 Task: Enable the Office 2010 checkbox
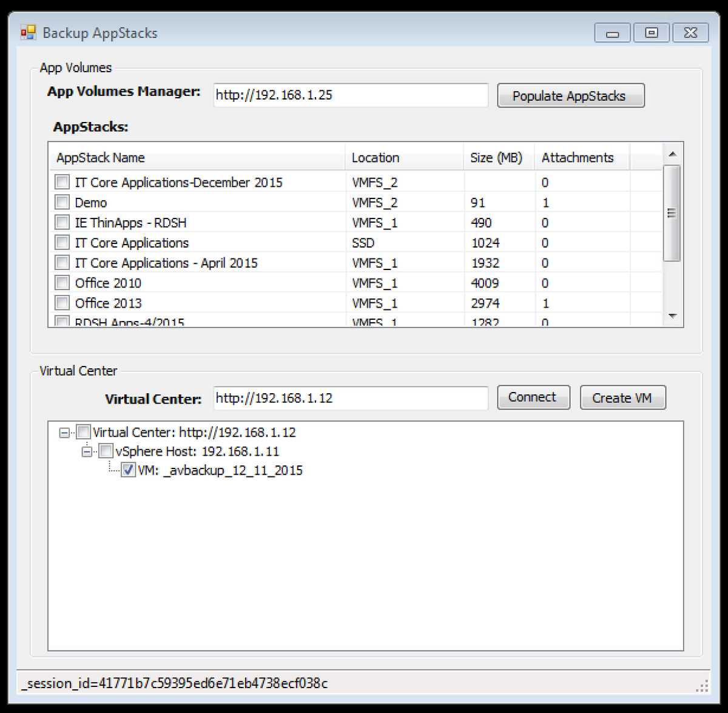(x=62, y=282)
